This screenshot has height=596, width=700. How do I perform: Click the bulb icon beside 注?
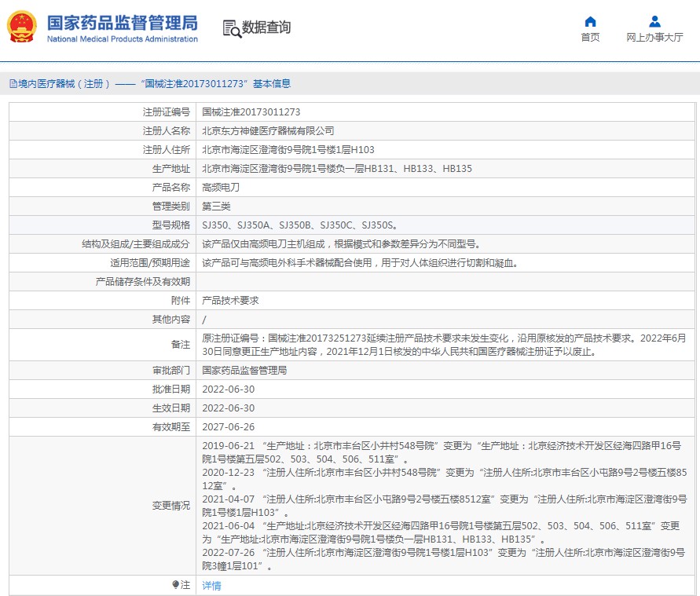pos(175,584)
